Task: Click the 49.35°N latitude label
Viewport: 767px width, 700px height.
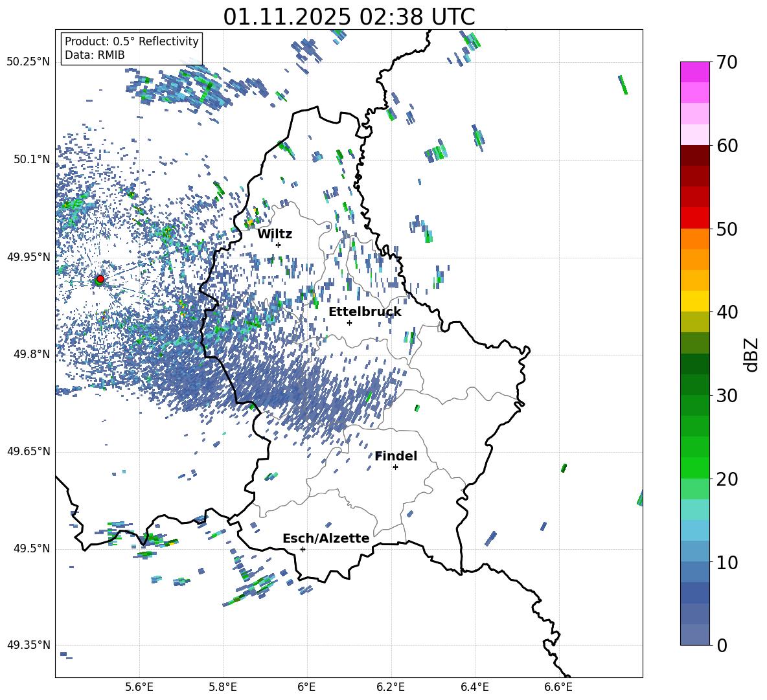Action: [x=29, y=645]
